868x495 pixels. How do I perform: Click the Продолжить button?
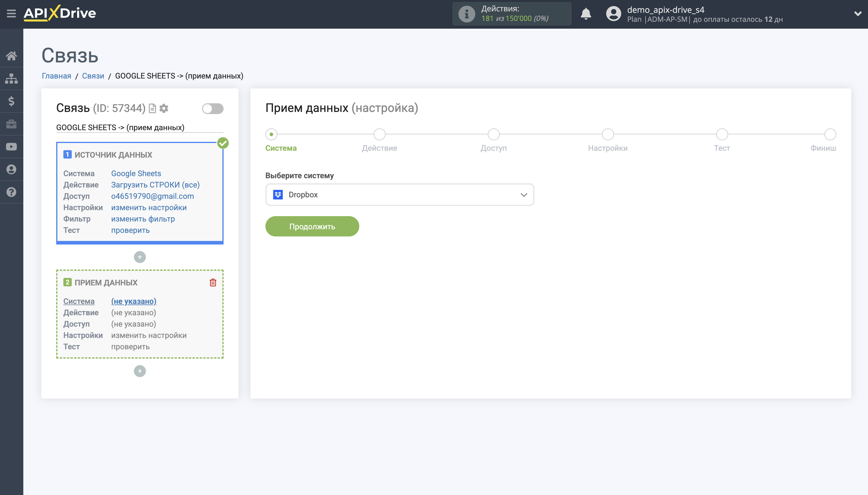pyautogui.click(x=312, y=226)
